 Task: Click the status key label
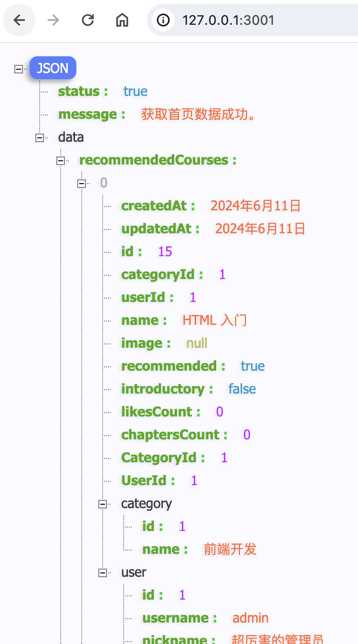click(79, 92)
